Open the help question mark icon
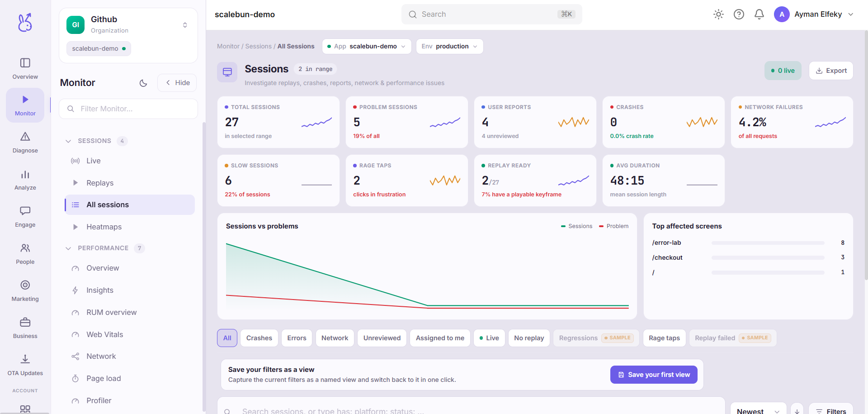Screen dimensions: 868x414 tap(739, 14)
